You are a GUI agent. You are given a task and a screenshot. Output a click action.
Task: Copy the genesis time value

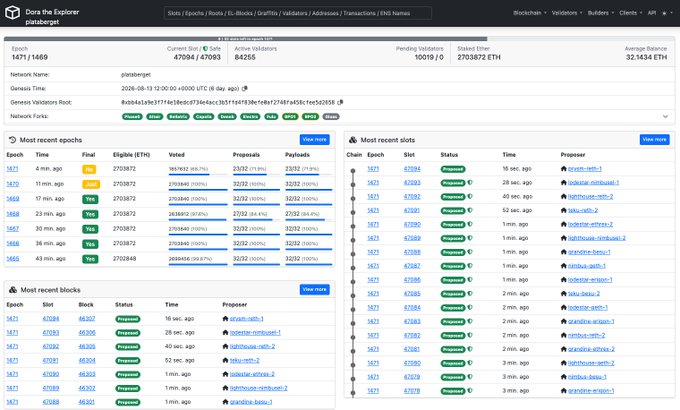click(245, 89)
